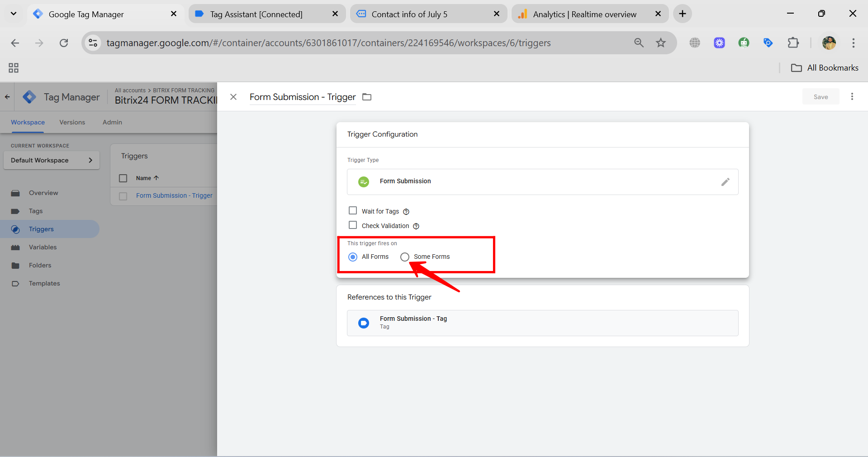Go back in browser history
Screen dimensions: 868x457
tap(15, 43)
